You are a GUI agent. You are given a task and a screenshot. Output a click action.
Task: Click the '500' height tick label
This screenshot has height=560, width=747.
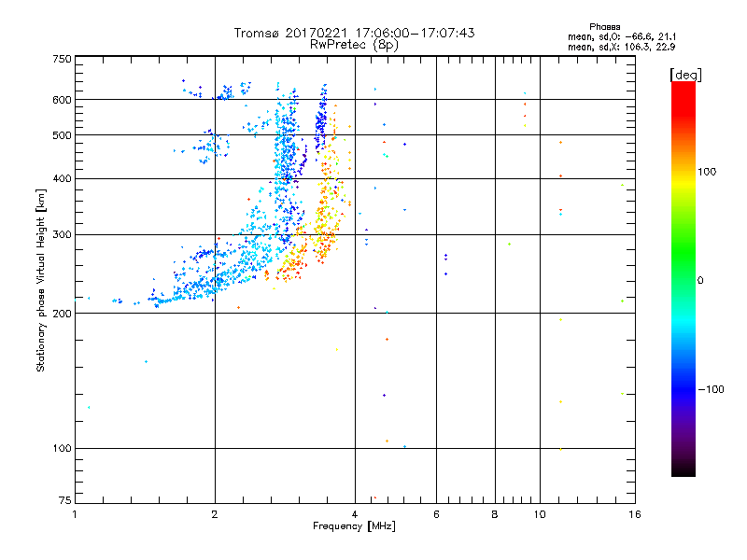[x=62, y=135]
